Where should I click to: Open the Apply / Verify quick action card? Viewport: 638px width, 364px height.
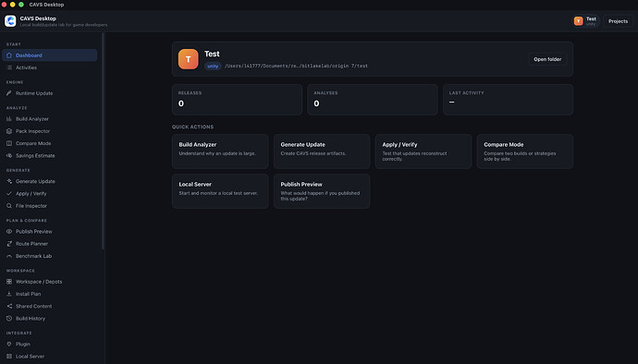point(423,152)
